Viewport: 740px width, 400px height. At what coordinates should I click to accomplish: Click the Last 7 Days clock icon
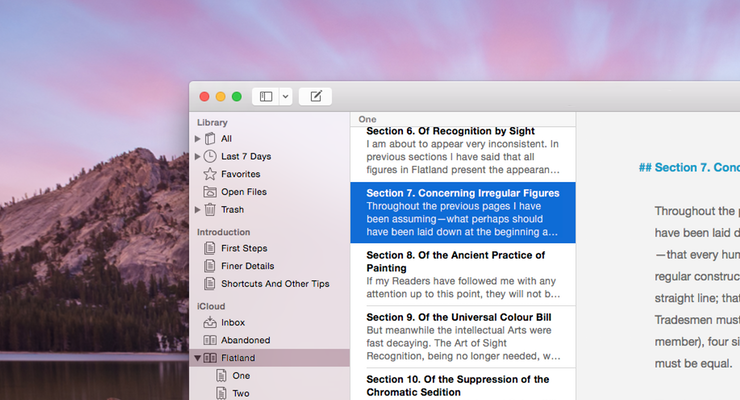tap(210, 157)
